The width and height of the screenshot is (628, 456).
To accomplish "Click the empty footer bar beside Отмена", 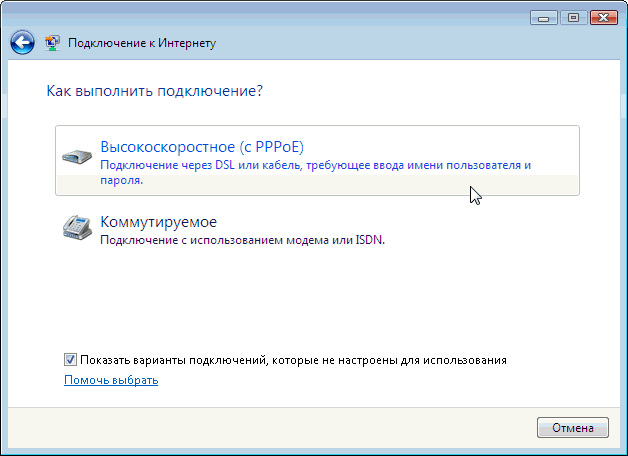I will coord(272,428).
